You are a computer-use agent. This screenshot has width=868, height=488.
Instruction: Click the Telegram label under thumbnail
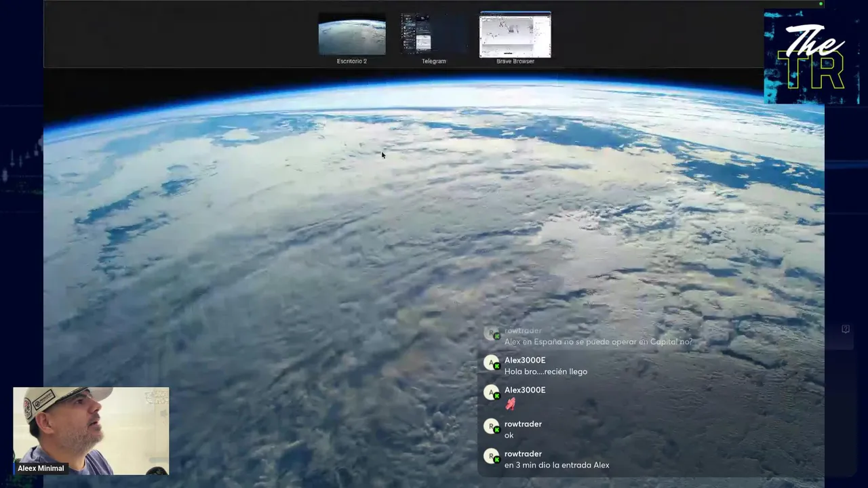tap(434, 61)
